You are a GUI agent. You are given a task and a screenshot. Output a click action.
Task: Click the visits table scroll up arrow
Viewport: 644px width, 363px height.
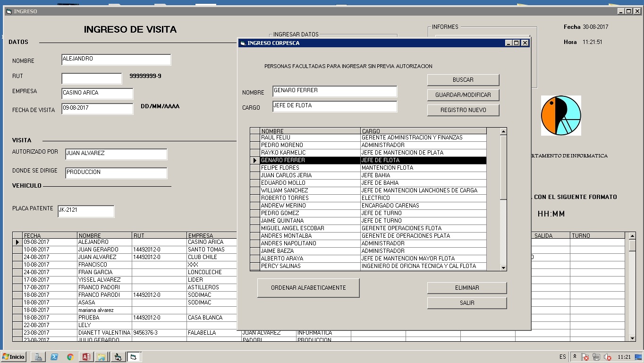coord(633,235)
